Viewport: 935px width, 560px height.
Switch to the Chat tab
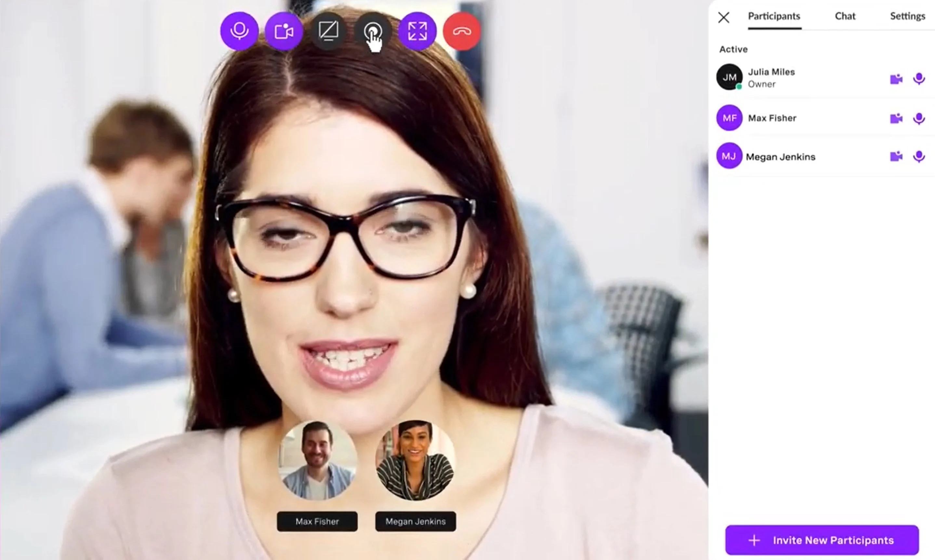[x=845, y=16]
